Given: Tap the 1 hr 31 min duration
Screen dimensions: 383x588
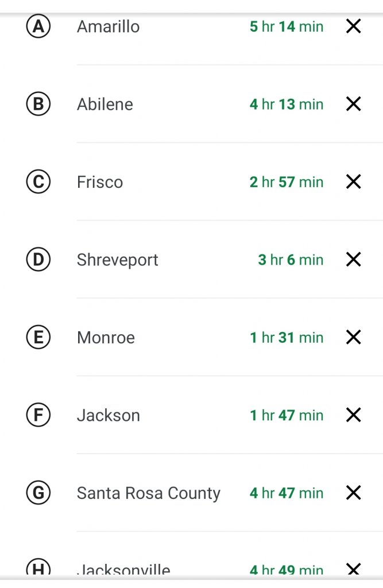Looking at the screenshot, I should 287,337.
